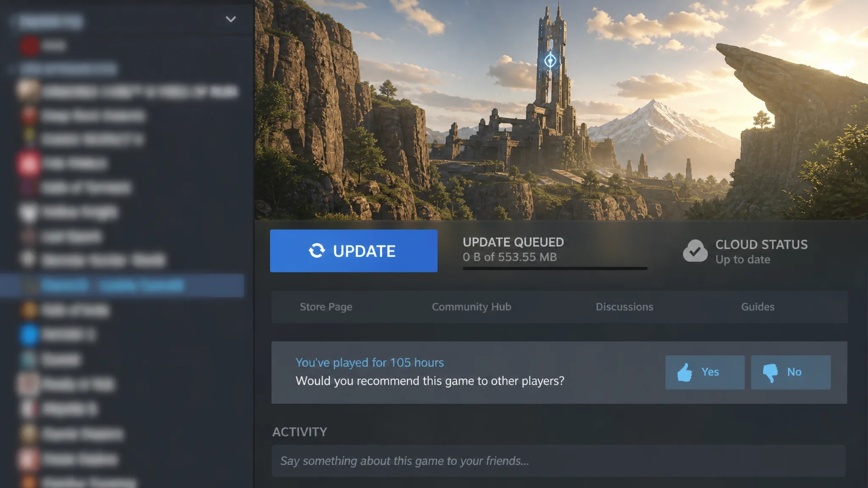Click the ACTIVITY section heading
Image resolution: width=868 pixels, height=488 pixels.
click(x=300, y=432)
